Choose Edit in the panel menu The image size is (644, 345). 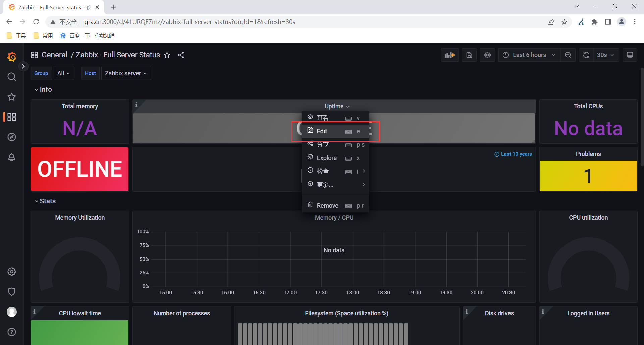335,131
